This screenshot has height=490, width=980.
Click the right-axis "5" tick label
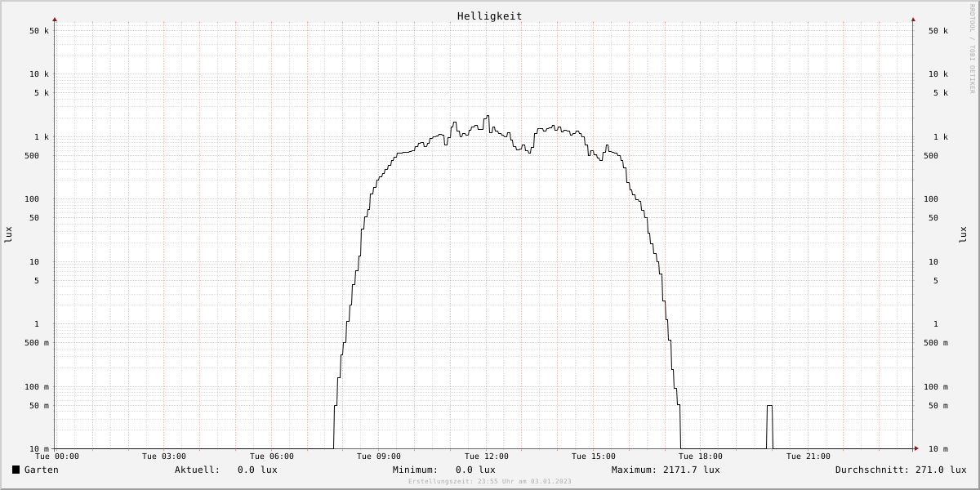tap(936, 281)
